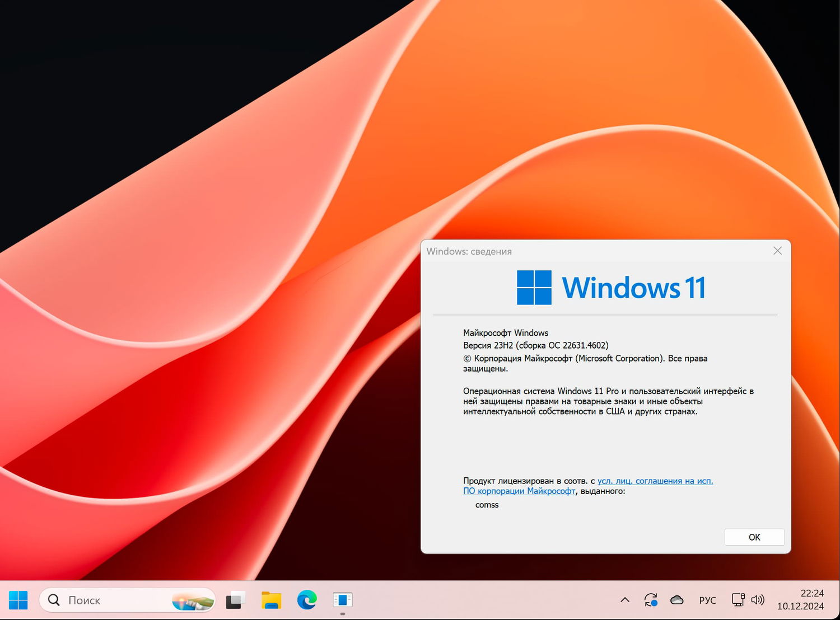The width and height of the screenshot is (840, 620).
Task: Select the licensee name comss
Action: (x=487, y=505)
